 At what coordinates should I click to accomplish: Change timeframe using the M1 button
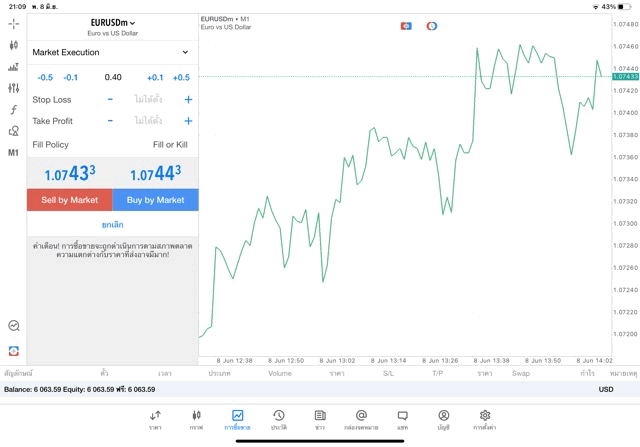pyautogui.click(x=13, y=153)
